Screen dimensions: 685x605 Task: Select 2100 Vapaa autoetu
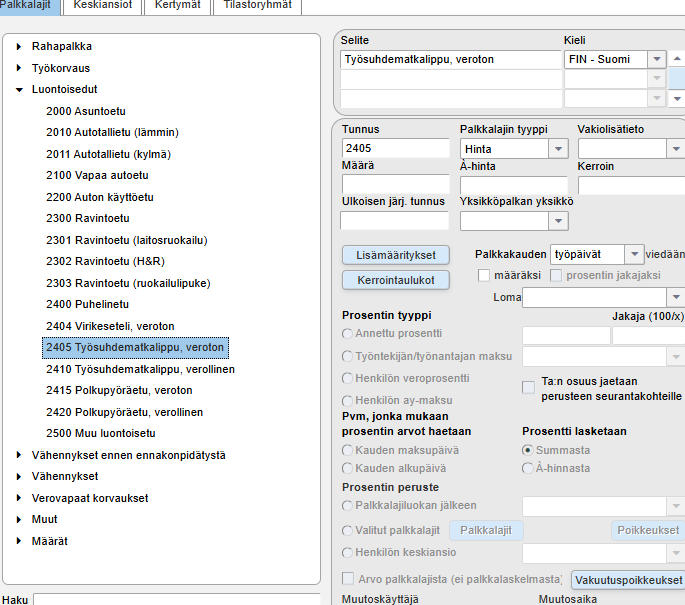point(97,175)
